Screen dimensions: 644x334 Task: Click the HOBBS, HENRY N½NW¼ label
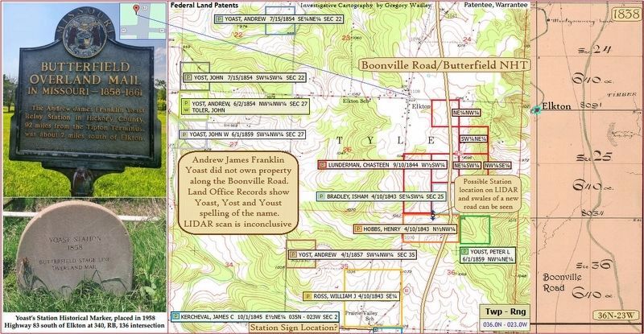click(406, 229)
